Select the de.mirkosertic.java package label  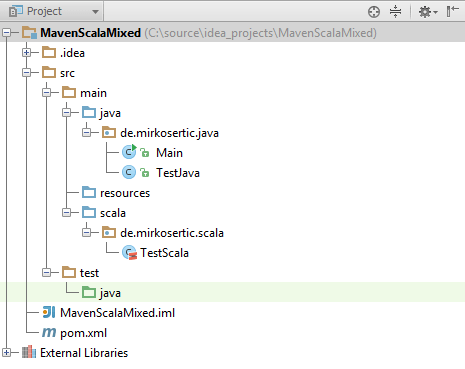tap(170, 133)
